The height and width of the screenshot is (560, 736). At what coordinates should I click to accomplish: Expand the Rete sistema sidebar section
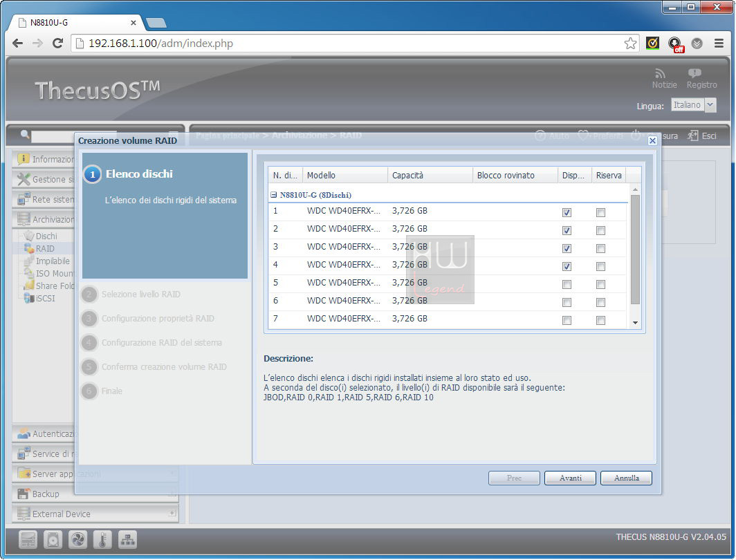pyautogui.click(x=43, y=199)
